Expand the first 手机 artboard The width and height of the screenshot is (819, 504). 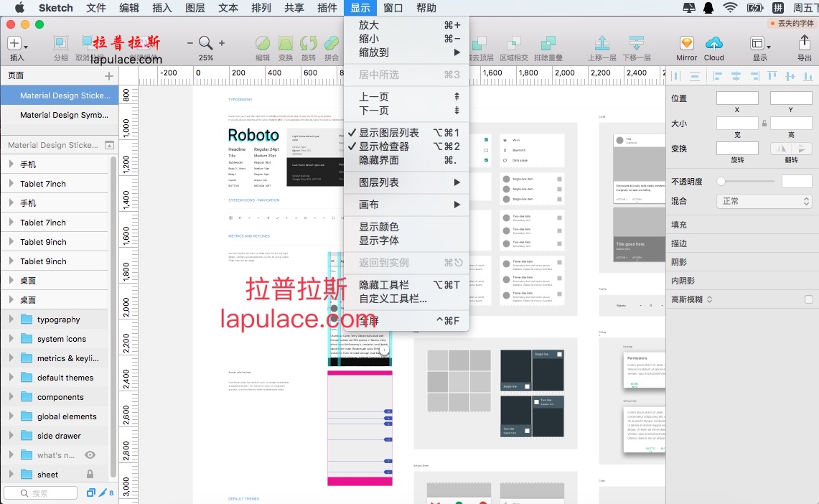[11, 164]
